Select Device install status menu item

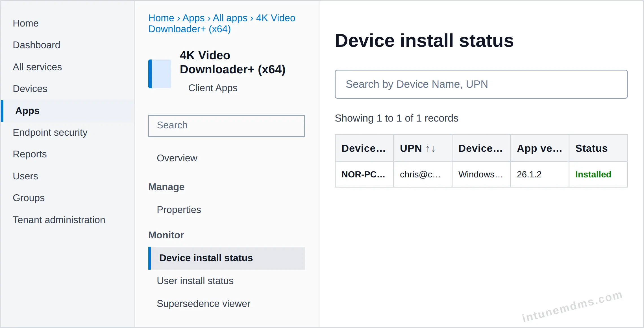click(x=227, y=258)
